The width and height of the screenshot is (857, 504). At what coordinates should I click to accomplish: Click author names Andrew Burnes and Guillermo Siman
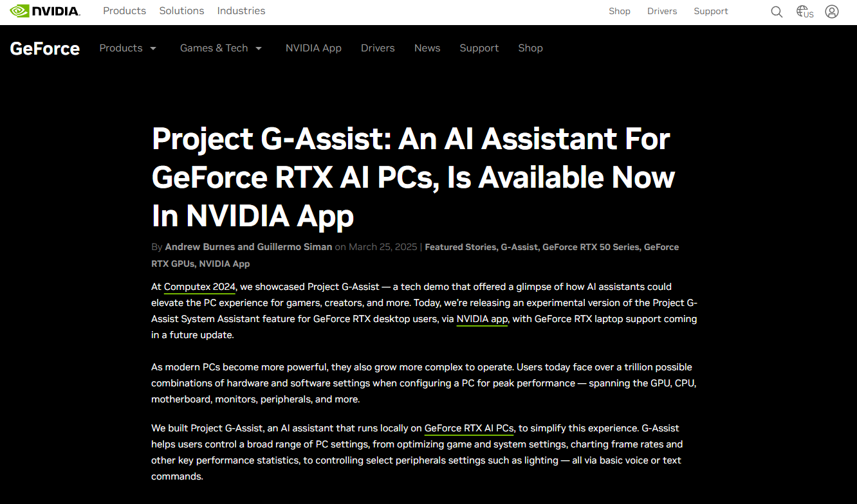coord(248,247)
